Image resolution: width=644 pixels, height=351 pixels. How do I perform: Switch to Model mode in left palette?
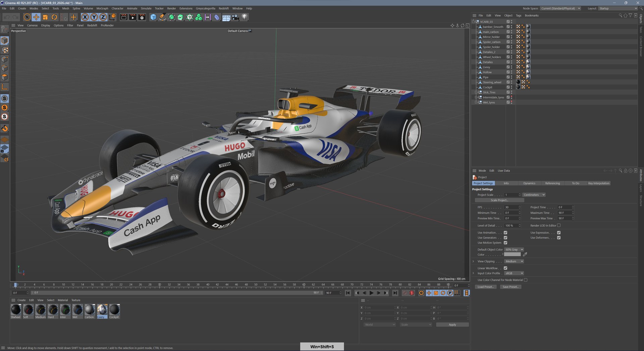(5, 41)
